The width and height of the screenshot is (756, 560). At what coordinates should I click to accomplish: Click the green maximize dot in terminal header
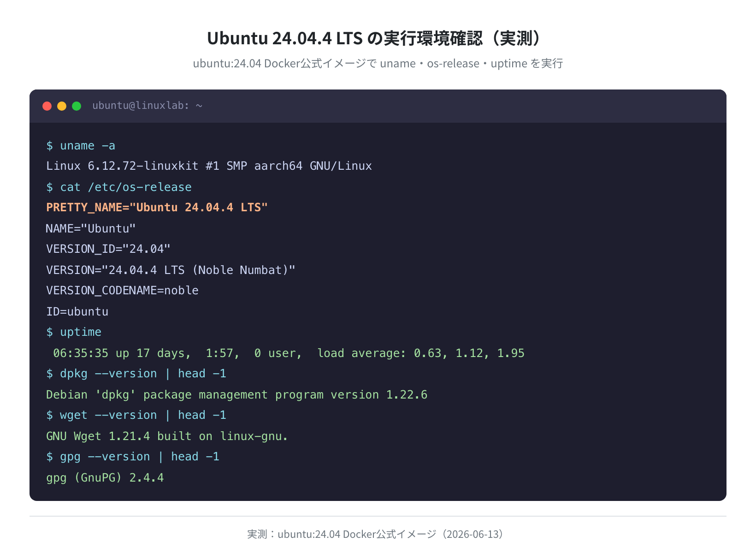click(77, 106)
